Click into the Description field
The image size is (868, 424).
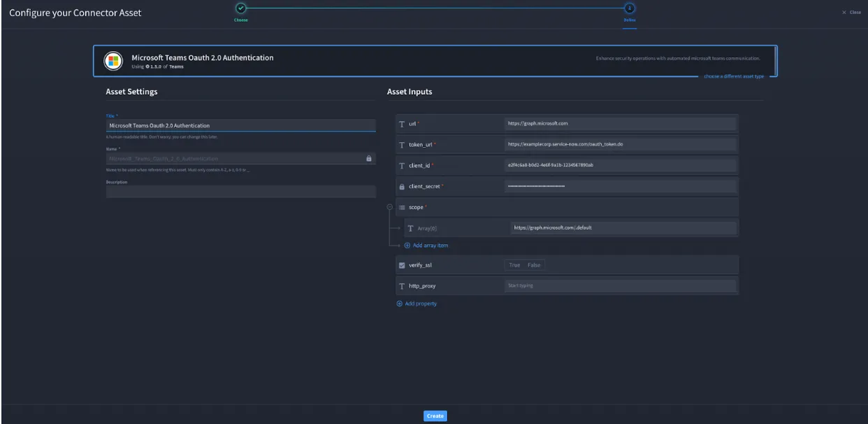click(240, 192)
